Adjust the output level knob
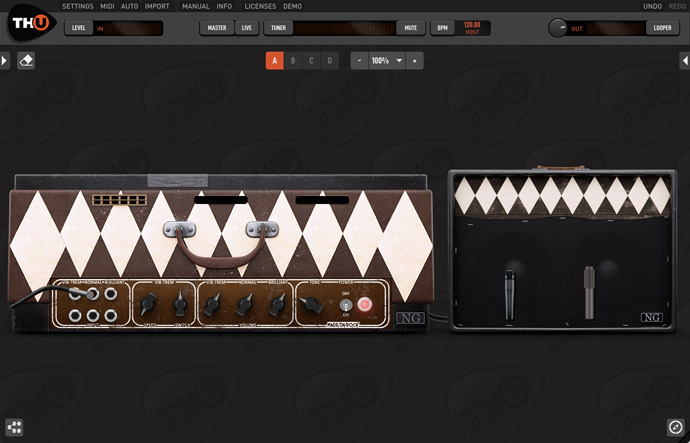690x443 pixels. 557,28
